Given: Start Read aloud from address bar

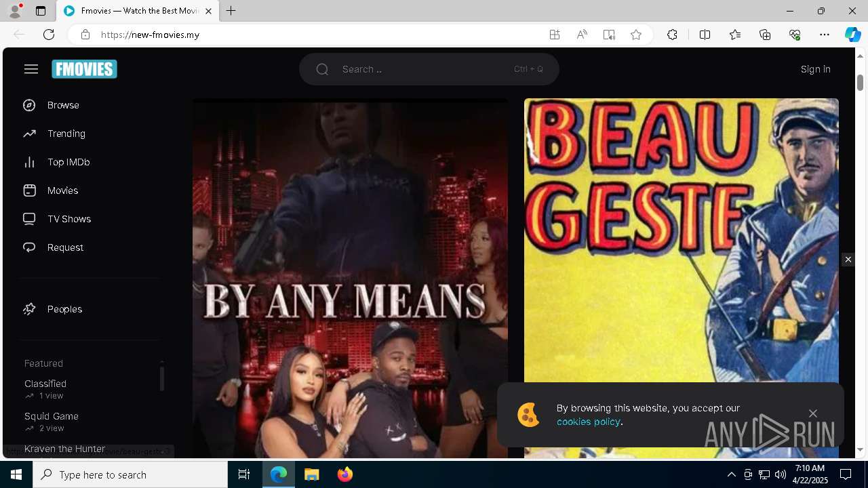Looking at the screenshot, I should click(x=582, y=35).
